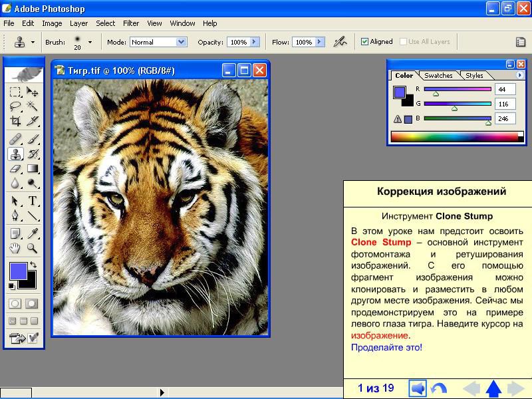Select the Crop tool
Image resolution: width=532 pixels, height=399 pixels.
coord(15,121)
